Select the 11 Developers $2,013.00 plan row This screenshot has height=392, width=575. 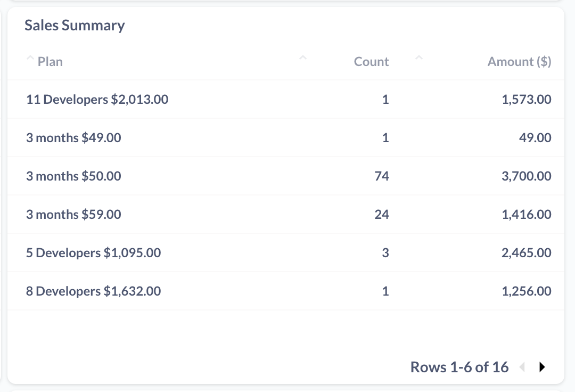(x=97, y=100)
